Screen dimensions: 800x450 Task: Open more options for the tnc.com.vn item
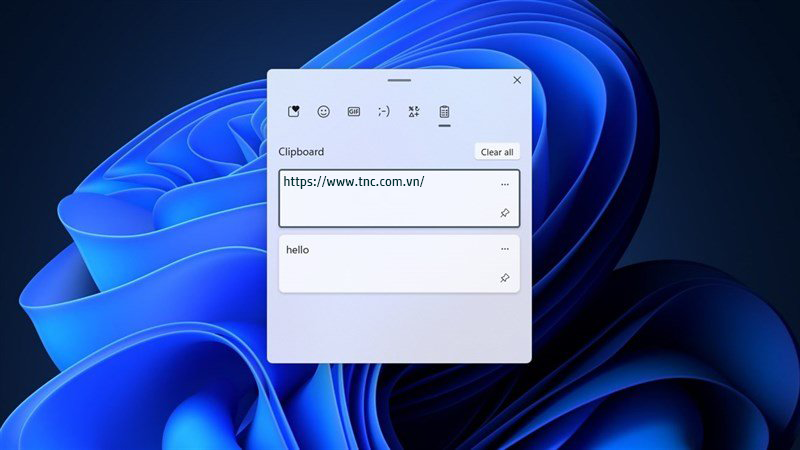pyautogui.click(x=505, y=184)
